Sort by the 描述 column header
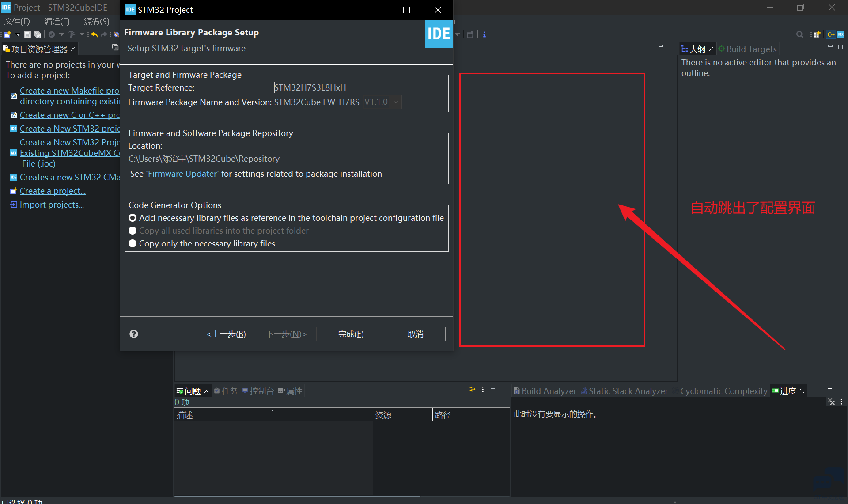This screenshot has height=504, width=848. tap(274, 415)
